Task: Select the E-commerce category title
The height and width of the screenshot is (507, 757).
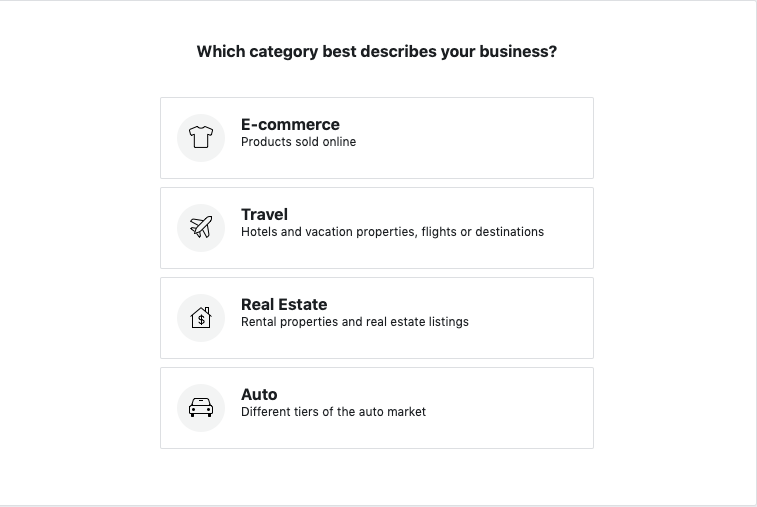Action: 290,125
